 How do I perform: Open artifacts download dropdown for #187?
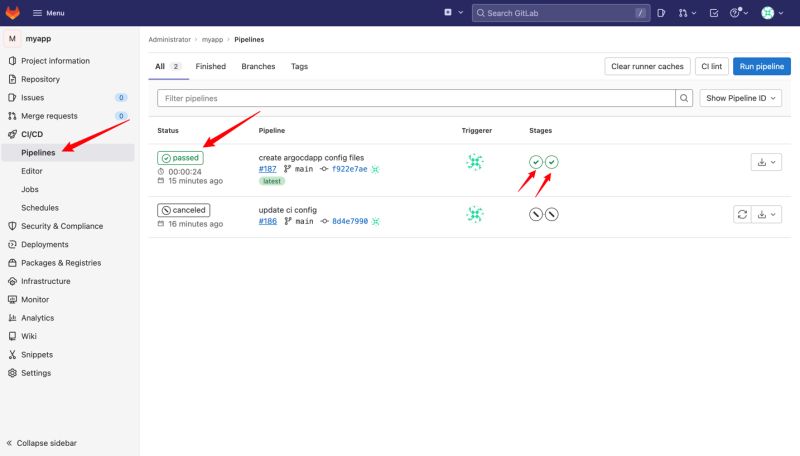(x=766, y=162)
